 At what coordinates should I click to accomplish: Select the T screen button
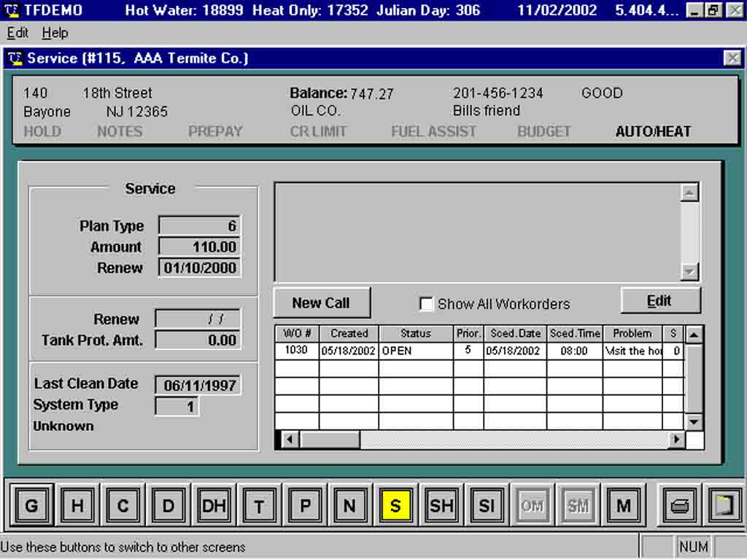tap(259, 505)
